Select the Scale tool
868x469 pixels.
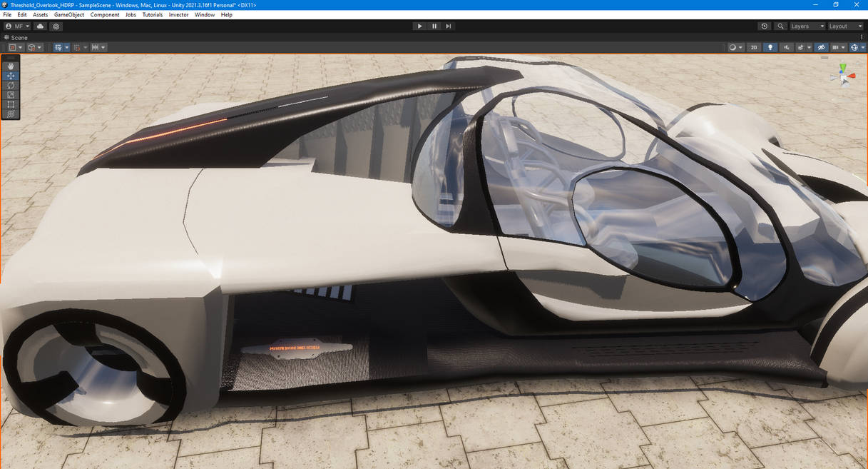click(10, 94)
